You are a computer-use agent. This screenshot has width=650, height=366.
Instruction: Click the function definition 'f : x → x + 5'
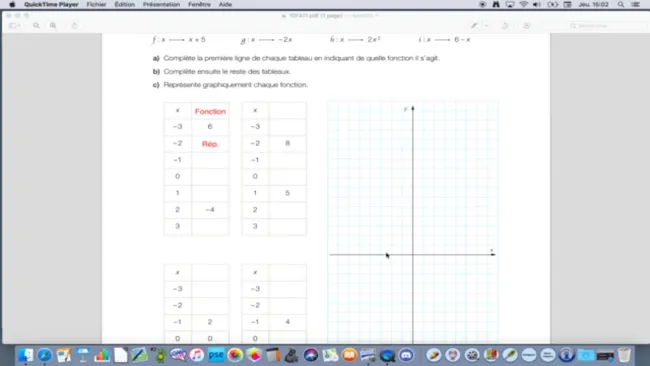179,40
